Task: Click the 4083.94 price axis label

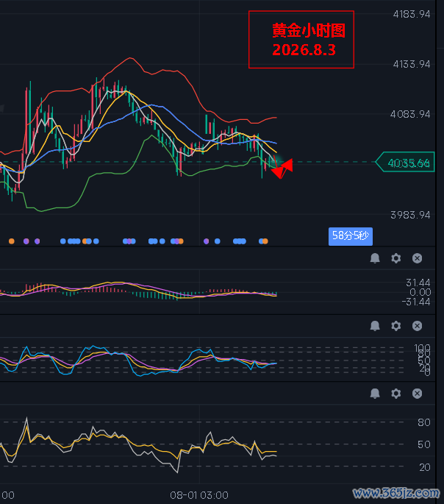Action: [x=410, y=114]
